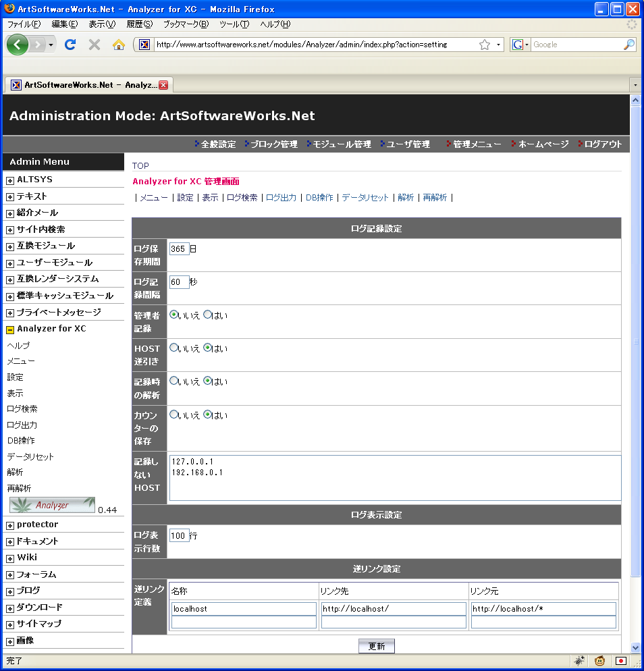Screen dimensions: 644x671
Task: Click the bookmark star in the address bar
Action: pyautogui.click(x=485, y=45)
